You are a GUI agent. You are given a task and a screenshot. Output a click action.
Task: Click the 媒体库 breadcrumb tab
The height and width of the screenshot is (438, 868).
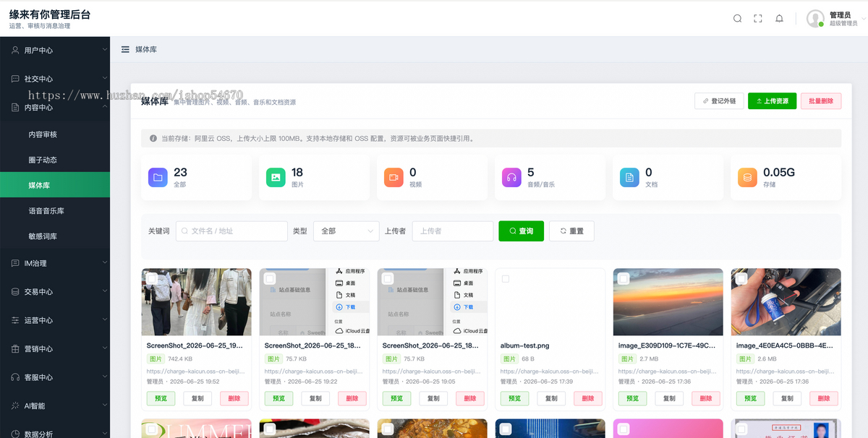(146, 49)
